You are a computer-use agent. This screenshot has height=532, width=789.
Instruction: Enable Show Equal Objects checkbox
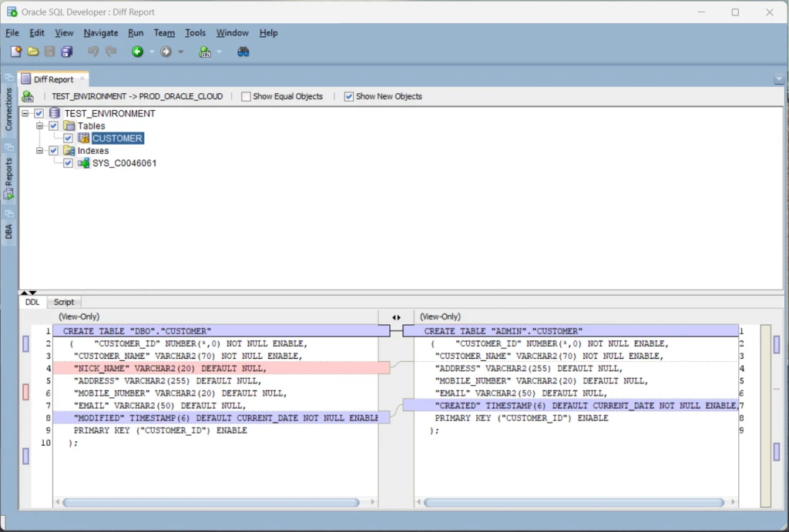246,96
